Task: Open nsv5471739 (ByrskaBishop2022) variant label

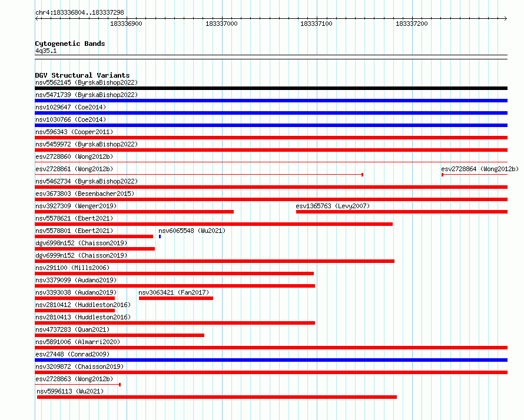Action: (87, 95)
